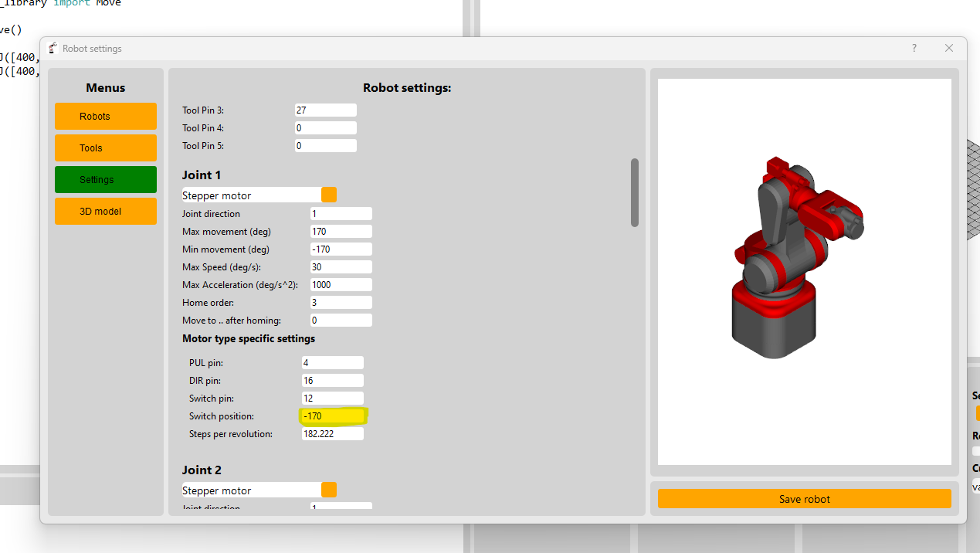This screenshot has height=553, width=980.
Task: Click the Tool Pin 3 input field
Action: (325, 109)
